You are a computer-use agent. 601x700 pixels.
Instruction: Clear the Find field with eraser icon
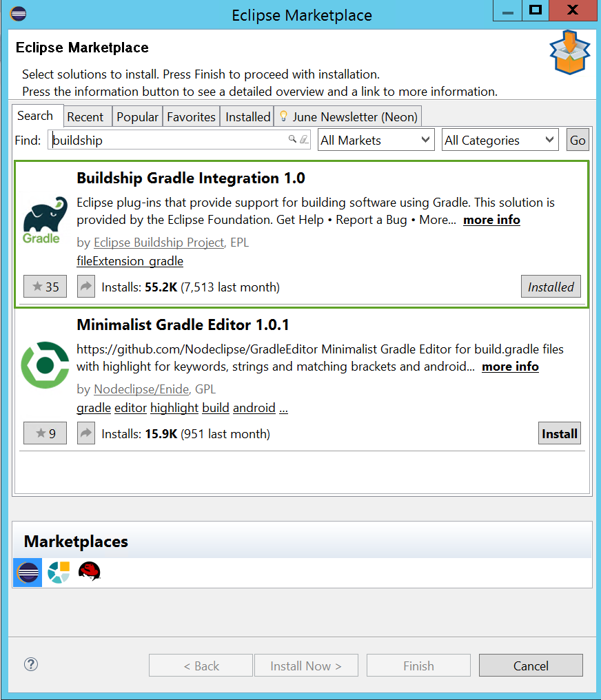pos(304,139)
